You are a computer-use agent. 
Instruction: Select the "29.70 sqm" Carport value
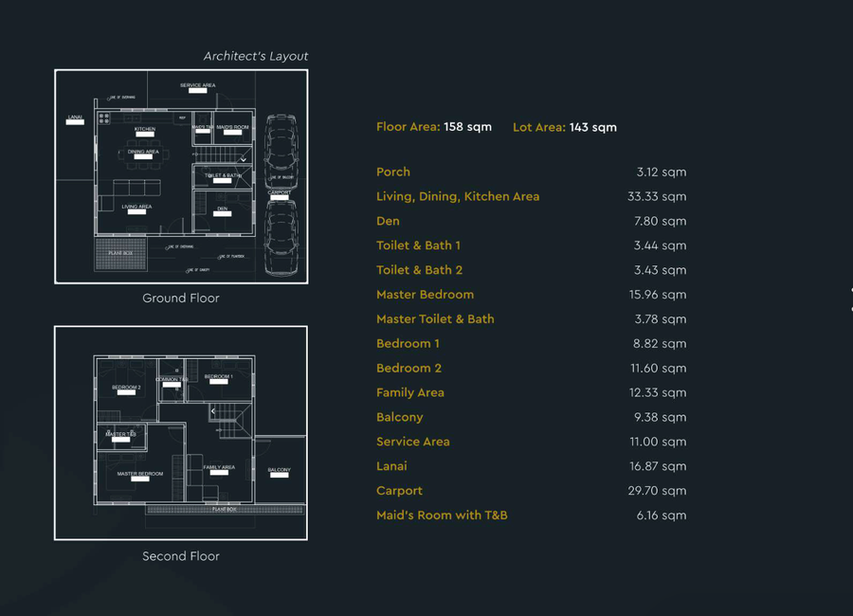pos(658,491)
